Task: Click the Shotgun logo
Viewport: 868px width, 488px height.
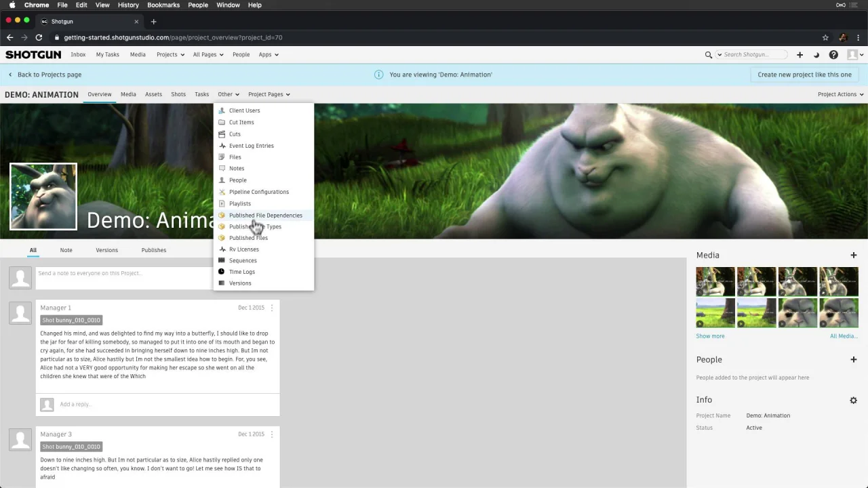Action: coord(33,55)
